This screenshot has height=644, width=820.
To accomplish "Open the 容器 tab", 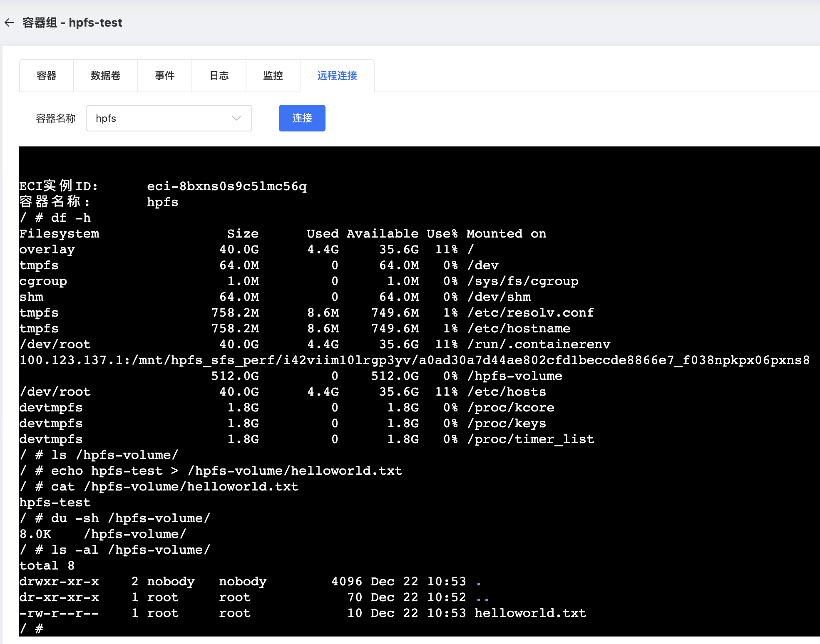I will (47, 76).
